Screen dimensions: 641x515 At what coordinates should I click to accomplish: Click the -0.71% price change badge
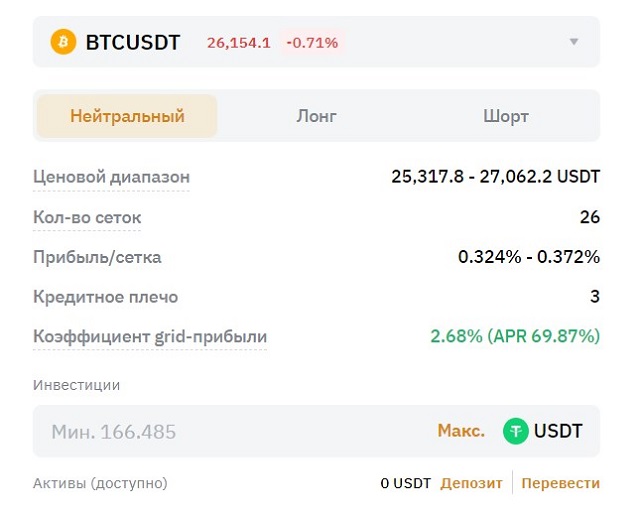(312, 42)
